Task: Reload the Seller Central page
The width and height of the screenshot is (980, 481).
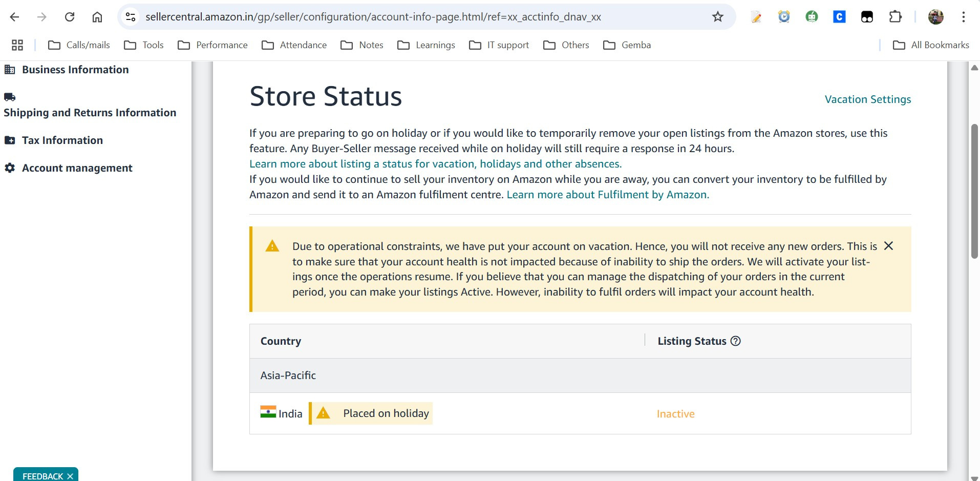Action: tap(70, 17)
